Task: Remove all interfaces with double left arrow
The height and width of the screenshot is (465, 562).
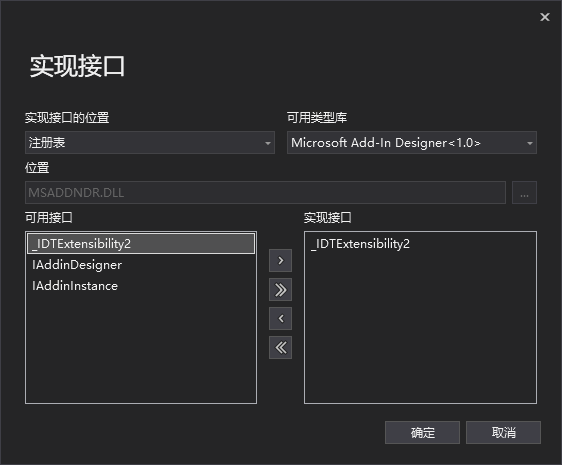Action: coord(280,347)
